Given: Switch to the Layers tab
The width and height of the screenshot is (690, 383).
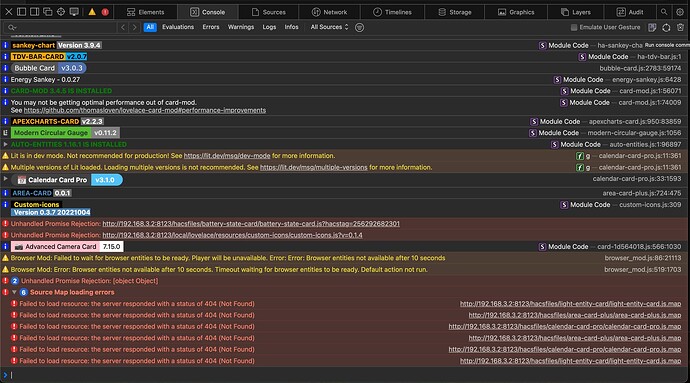Looking at the screenshot, I should tap(576, 12).
